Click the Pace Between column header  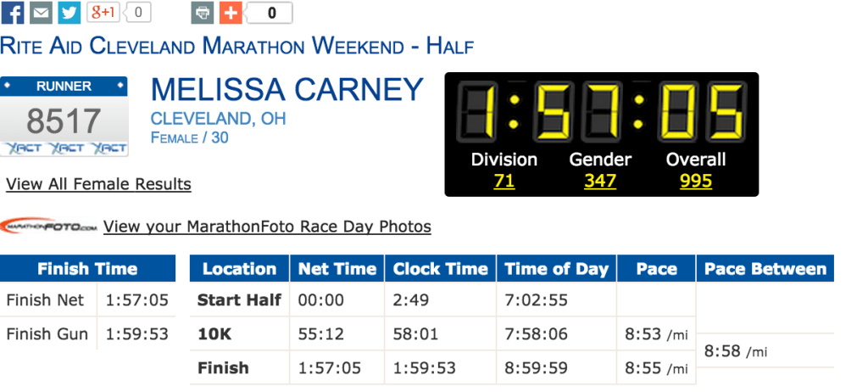point(765,269)
